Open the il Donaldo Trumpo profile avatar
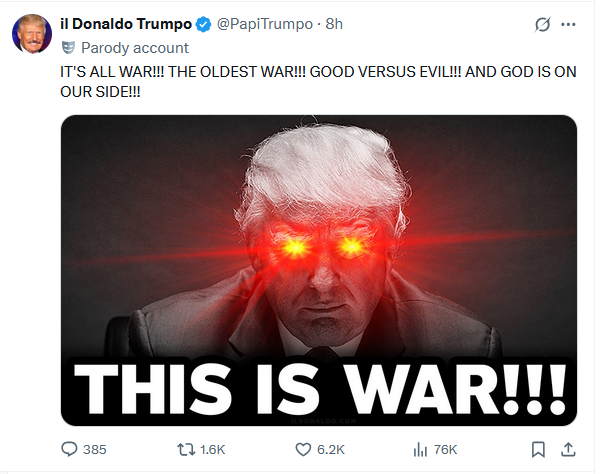The width and height of the screenshot is (601, 474). point(32,33)
